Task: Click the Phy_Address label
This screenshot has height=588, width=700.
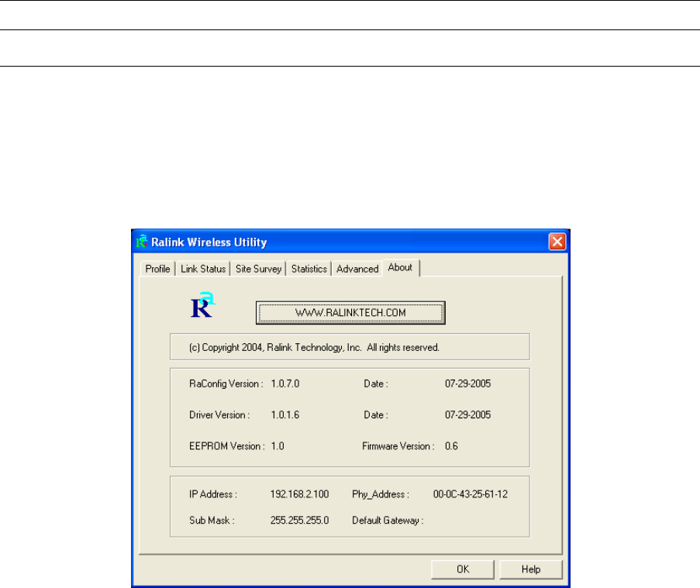Action: pos(381,495)
